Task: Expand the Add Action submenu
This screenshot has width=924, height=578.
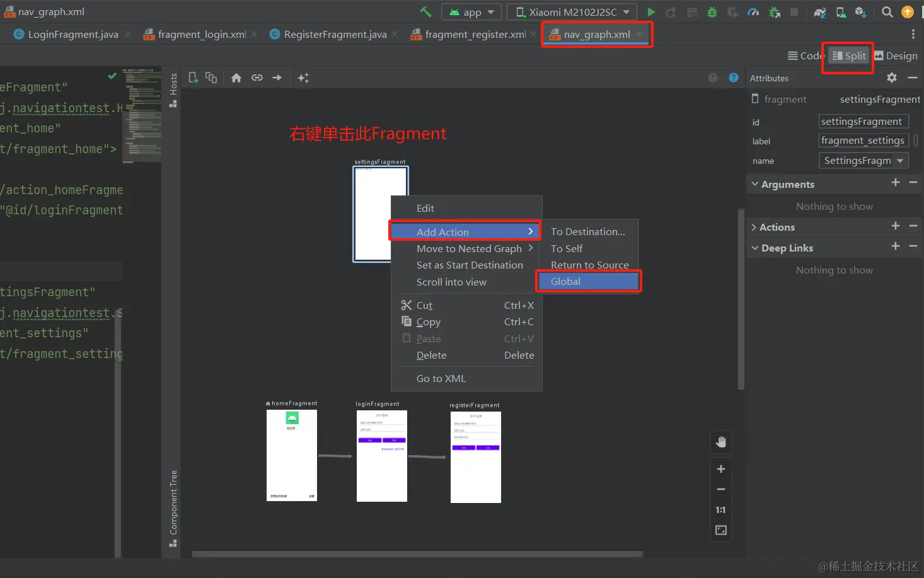Action: 465,232
